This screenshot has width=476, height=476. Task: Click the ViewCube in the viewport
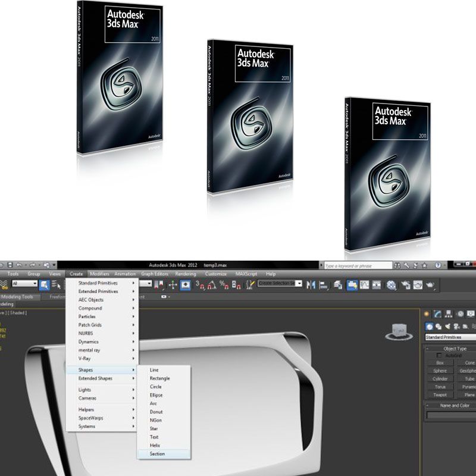[x=399, y=331]
